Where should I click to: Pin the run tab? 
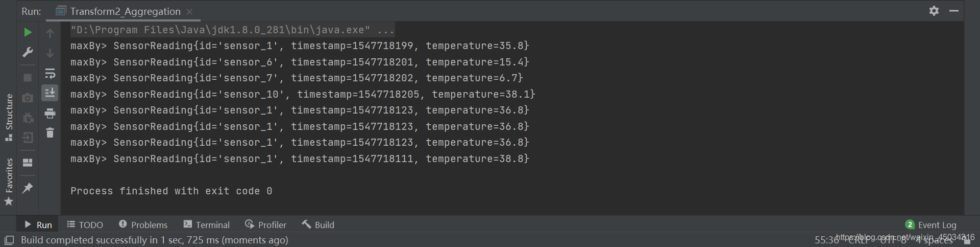pyautogui.click(x=28, y=188)
